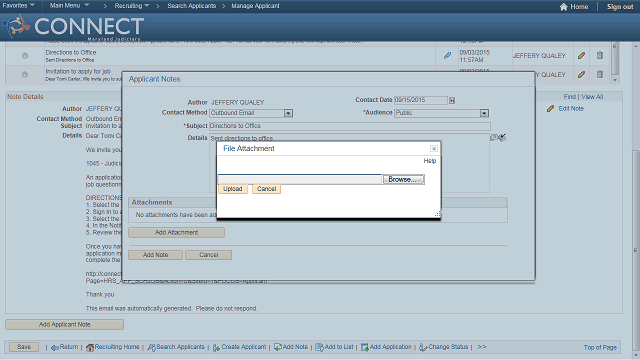Click the Return icon in bottom toolbar
Image resolution: width=640 pixels, height=360 pixels.
point(55,347)
